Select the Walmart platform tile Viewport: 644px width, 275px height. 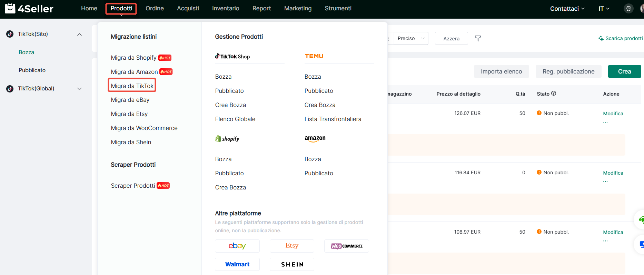[237, 264]
